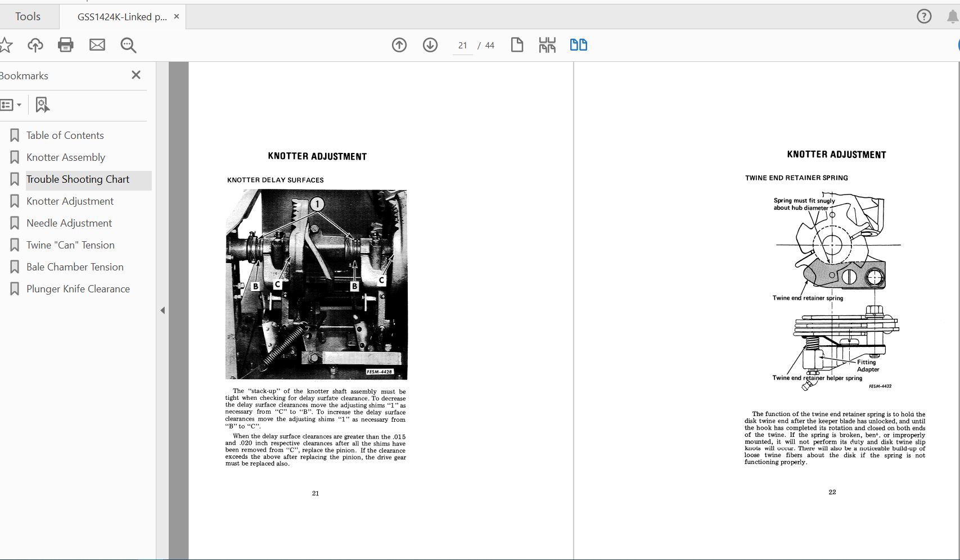Screen dimensions: 960x560
Task: Click the page number input field
Action: pyautogui.click(x=462, y=46)
